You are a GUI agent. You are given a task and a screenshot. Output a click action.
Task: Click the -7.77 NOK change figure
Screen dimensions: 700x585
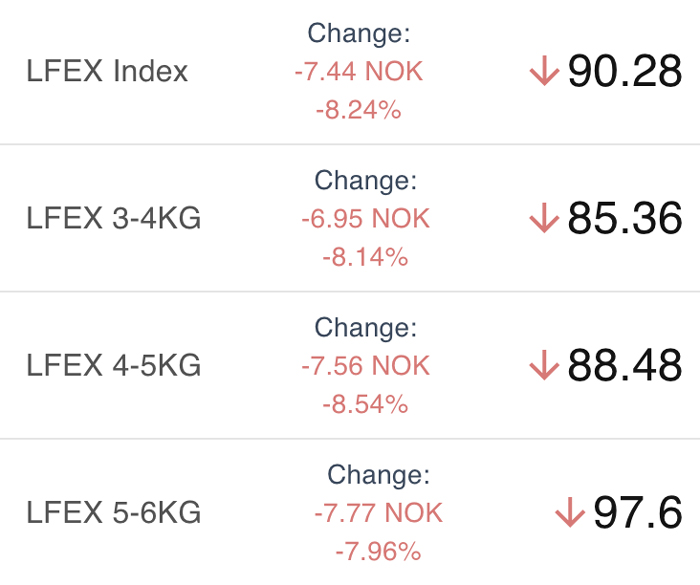click(379, 513)
